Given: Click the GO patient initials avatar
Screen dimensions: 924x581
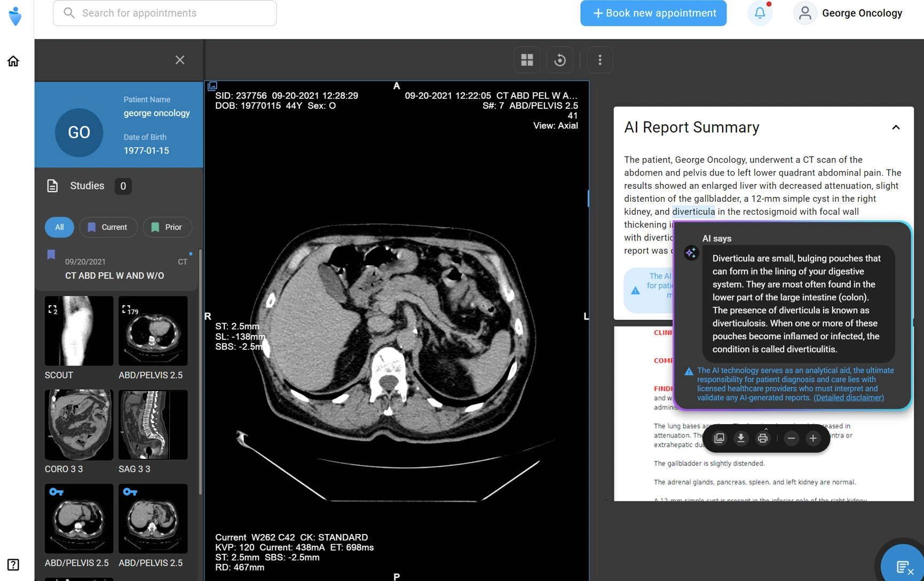Looking at the screenshot, I should (x=79, y=132).
